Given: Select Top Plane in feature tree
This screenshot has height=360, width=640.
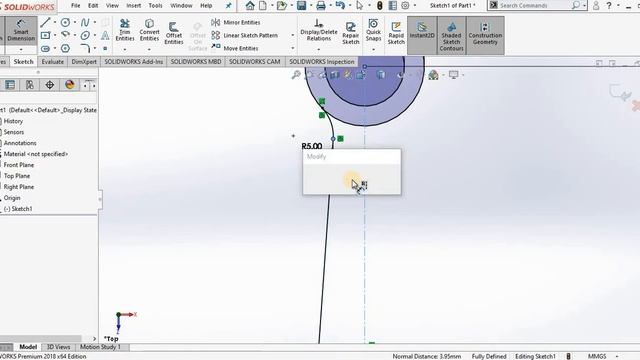Looking at the screenshot, I should coord(17,176).
